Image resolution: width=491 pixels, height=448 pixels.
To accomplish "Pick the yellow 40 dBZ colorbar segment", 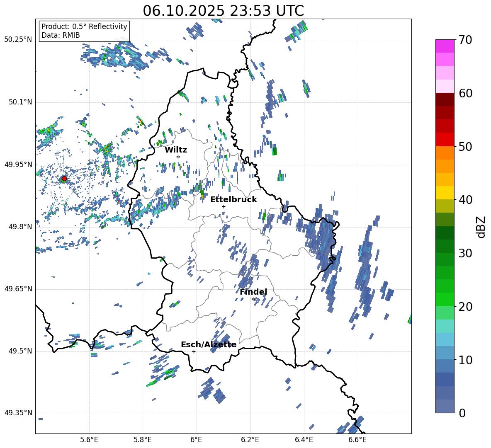I will (445, 193).
